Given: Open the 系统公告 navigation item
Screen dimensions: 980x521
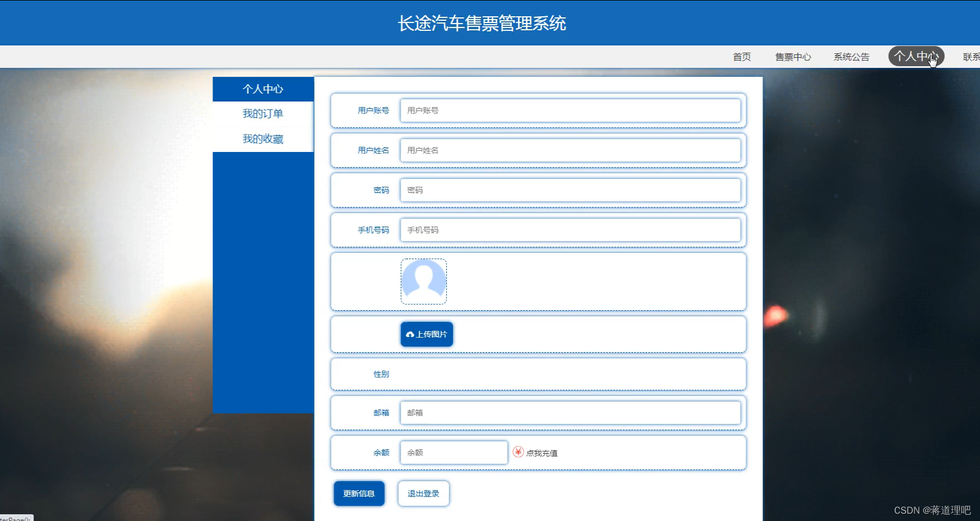Looking at the screenshot, I should tap(851, 56).
